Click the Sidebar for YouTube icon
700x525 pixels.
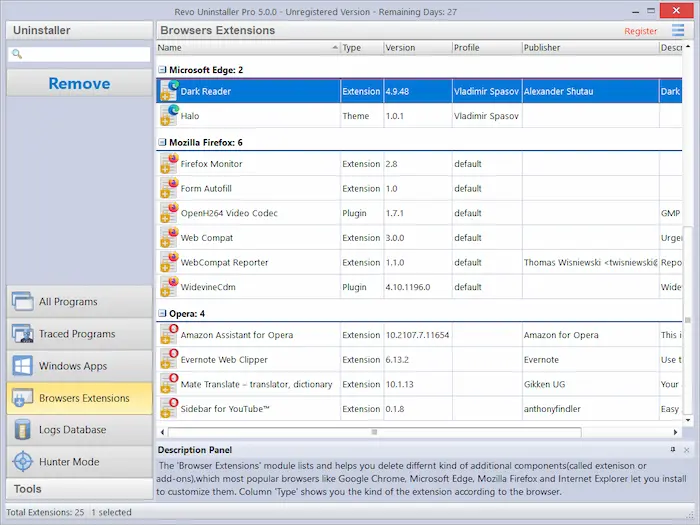coord(169,408)
